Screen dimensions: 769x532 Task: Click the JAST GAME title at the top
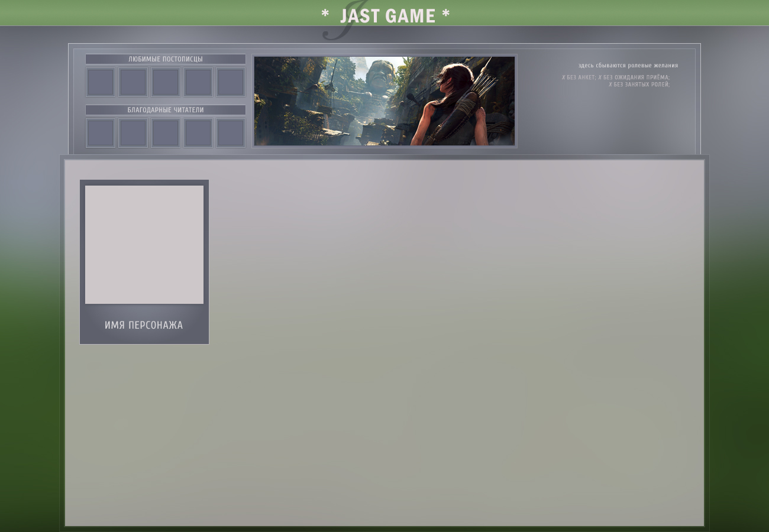[x=387, y=16]
